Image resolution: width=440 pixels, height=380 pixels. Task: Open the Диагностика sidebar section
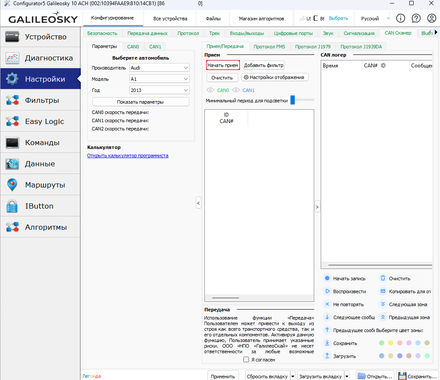click(40, 58)
